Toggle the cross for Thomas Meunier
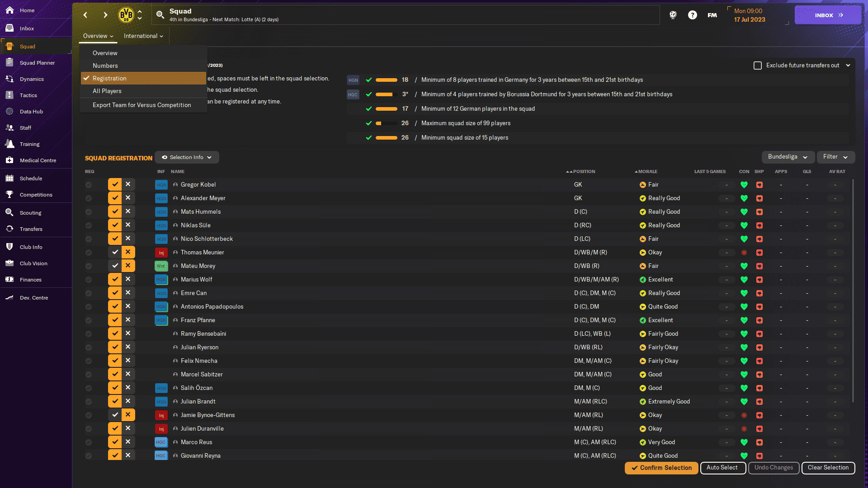 click(x=128, y=252)
